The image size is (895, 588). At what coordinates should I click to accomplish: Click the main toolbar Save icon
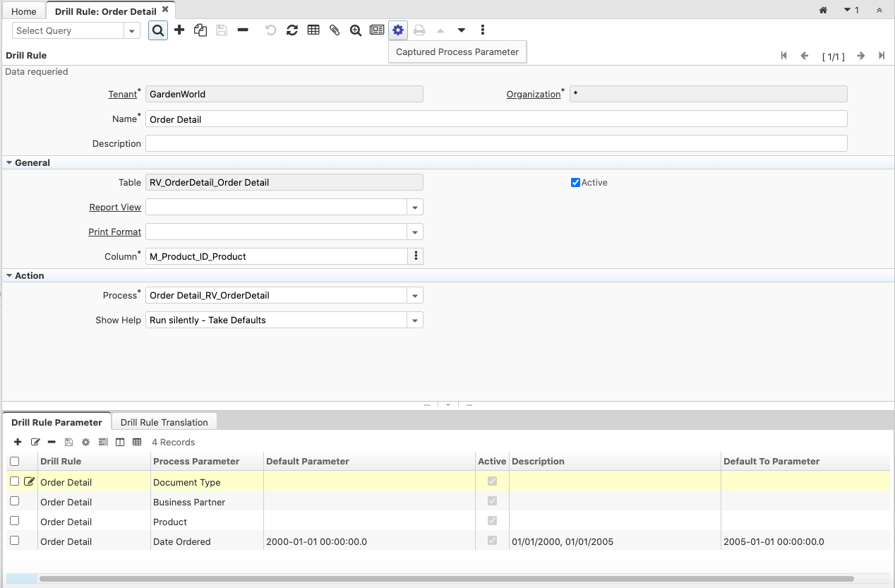click(222, 30)
